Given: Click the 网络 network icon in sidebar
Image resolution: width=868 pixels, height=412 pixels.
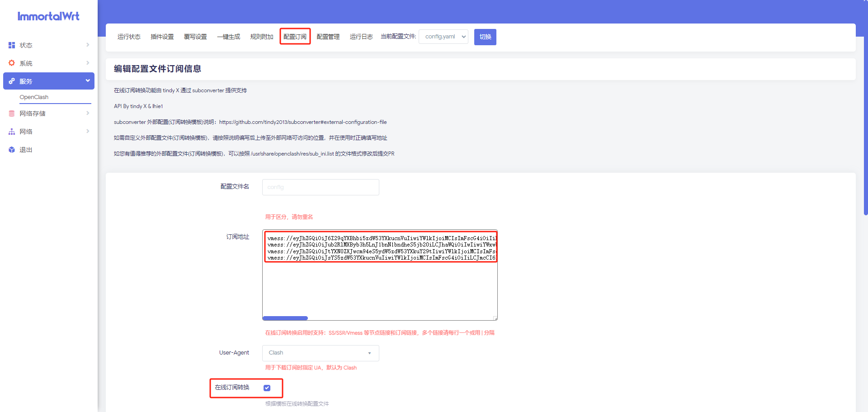Looking at the screenshot, I should click(11, 131).
